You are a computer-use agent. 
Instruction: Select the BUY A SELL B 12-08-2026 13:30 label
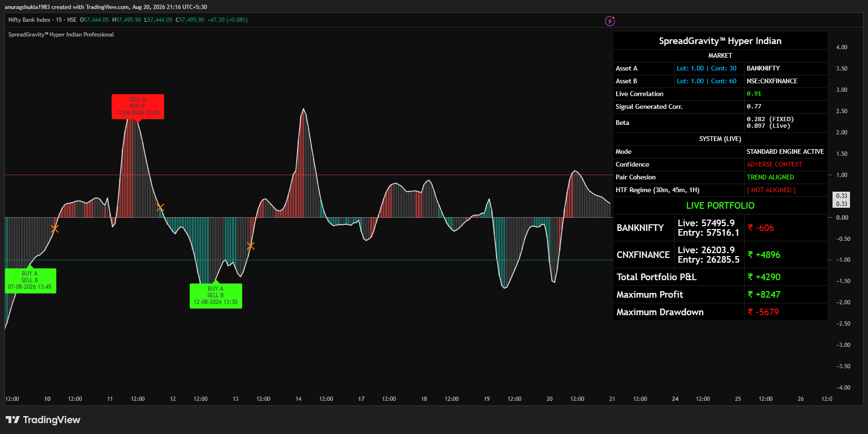point(216,296)
